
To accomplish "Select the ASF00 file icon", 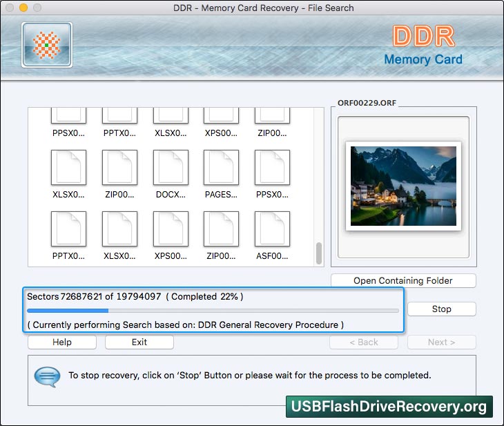I will point(272,229).
